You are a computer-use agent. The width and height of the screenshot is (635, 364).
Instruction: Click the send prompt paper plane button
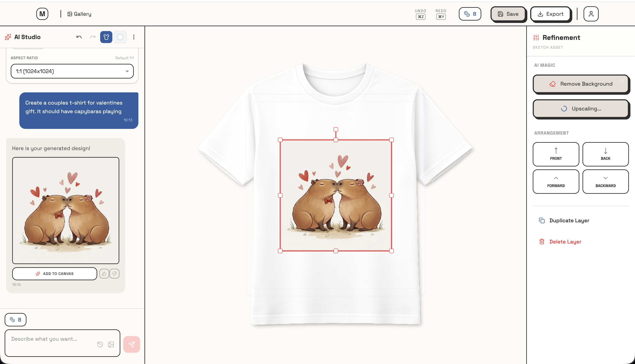coord(131,344)
